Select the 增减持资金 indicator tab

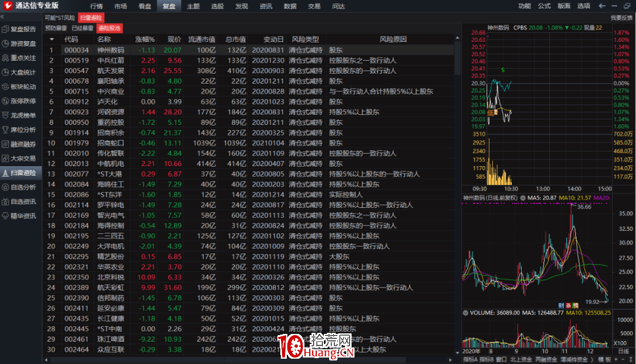pyautogui.click(x=574, y=359)
